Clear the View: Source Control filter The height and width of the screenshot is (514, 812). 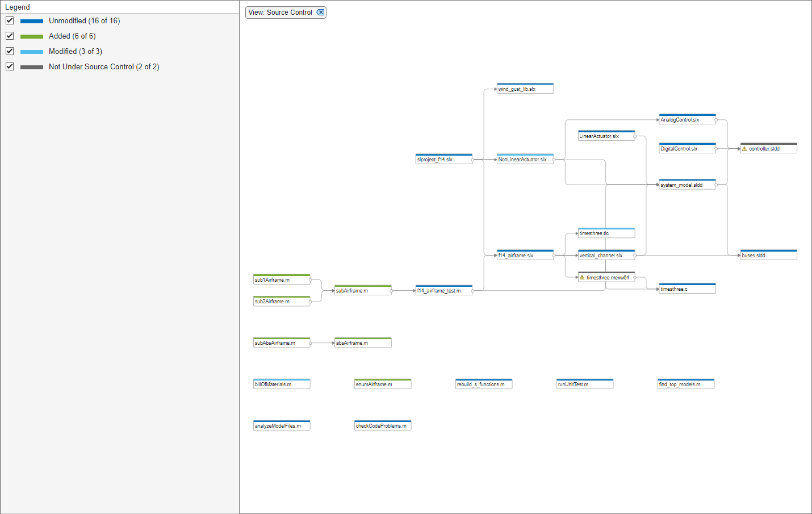[x=321, y=12]
